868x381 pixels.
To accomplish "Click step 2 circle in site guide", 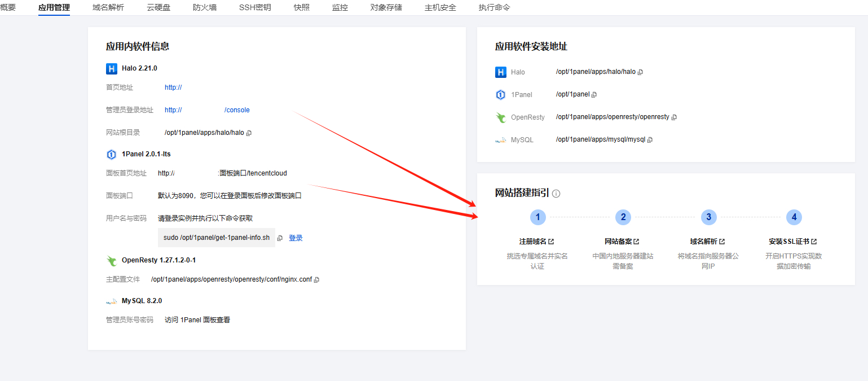I will point(623,217).
